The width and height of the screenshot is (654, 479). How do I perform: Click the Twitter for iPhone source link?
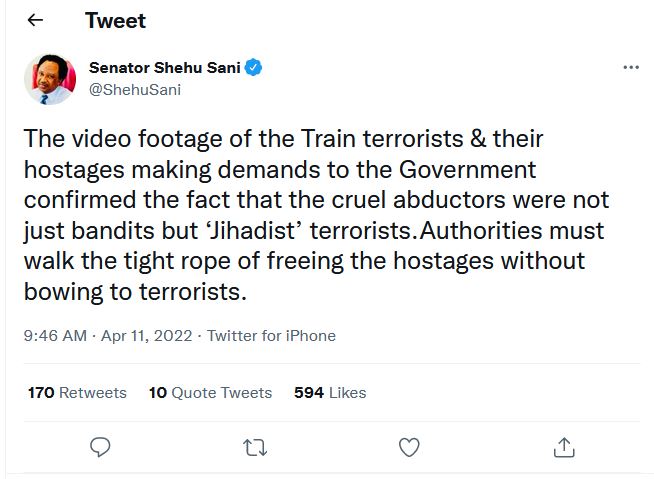(271, 336)
